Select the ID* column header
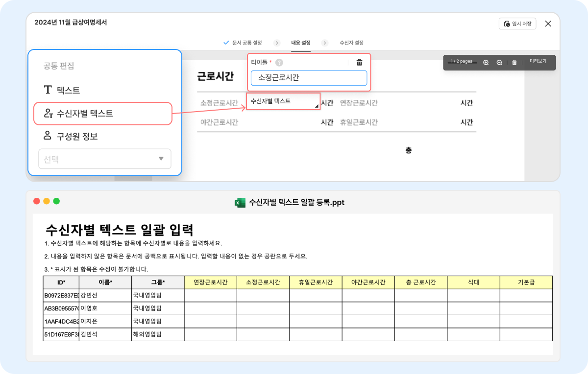Viewport: 588px width, 374px height. pyautogui.click(x=61, y=282)
